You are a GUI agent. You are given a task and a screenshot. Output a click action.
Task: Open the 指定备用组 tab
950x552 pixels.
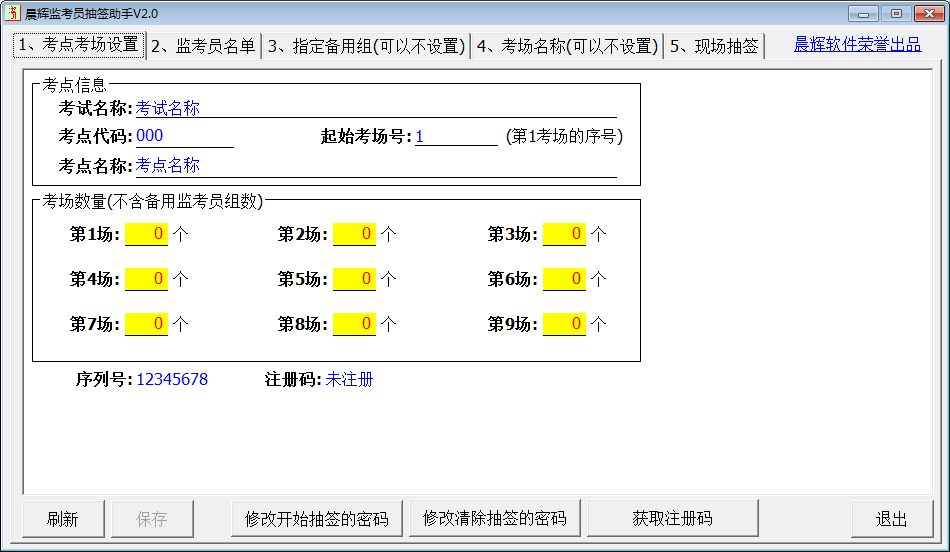(366, 46)
